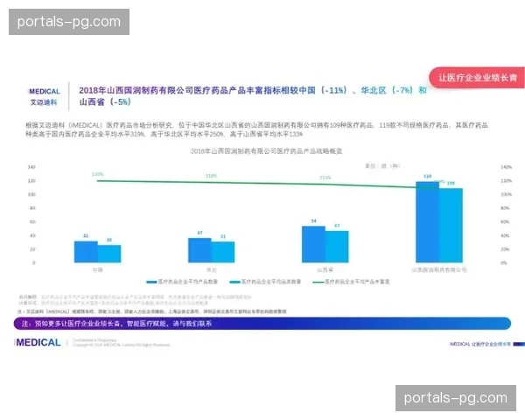Click the green line legend swatch for 医疗药品企业平均产品丰富度

coord(318,282)
